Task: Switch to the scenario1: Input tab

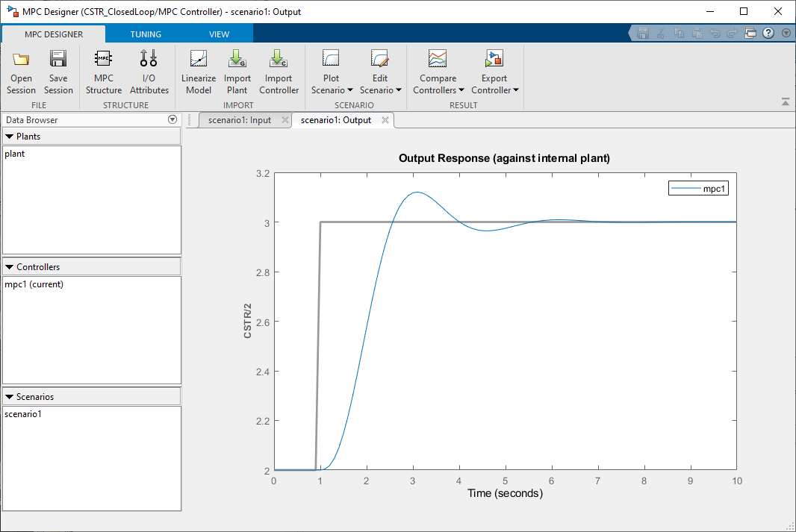Action: click(240, 120)
